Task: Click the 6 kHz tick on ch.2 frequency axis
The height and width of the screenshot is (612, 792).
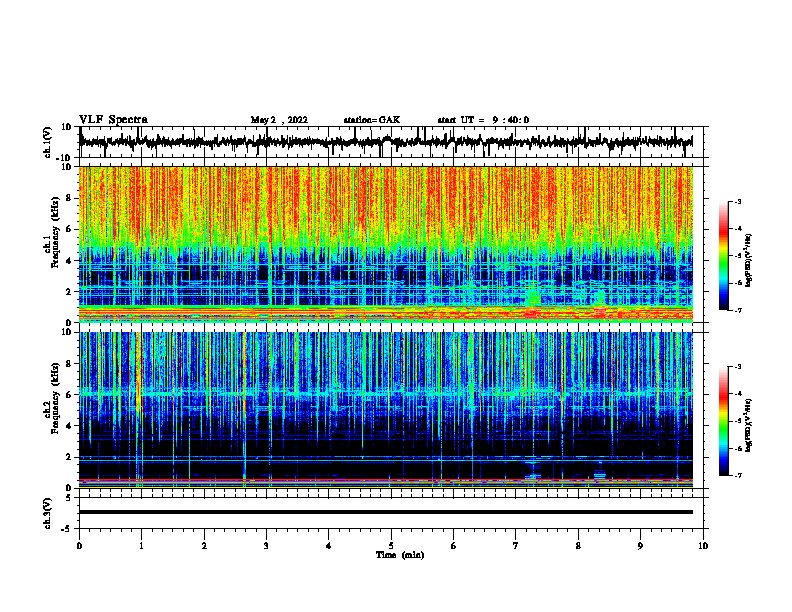Action: tap(69, 395)
